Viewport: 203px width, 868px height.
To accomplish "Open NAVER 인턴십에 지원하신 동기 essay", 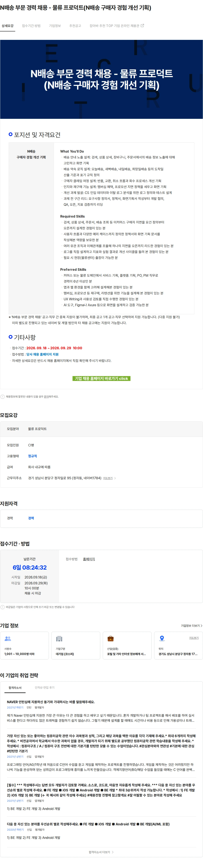I will click(x=51, y=702).
